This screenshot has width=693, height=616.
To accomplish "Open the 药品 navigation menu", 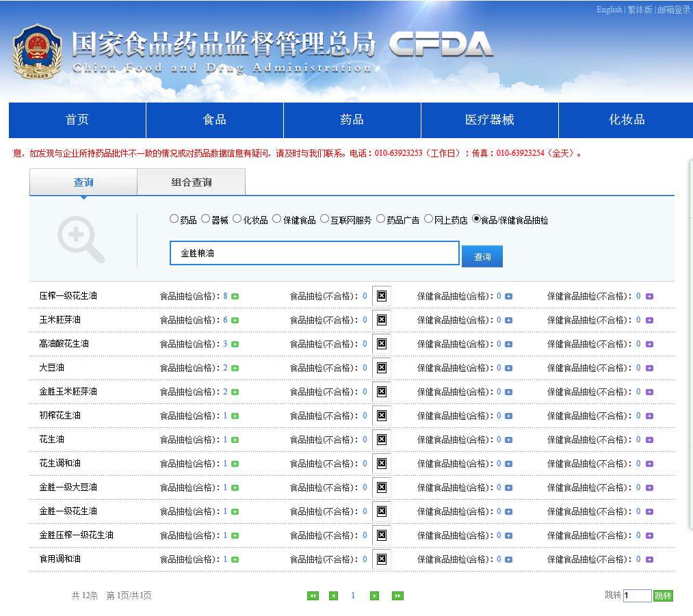I will 352,120.
